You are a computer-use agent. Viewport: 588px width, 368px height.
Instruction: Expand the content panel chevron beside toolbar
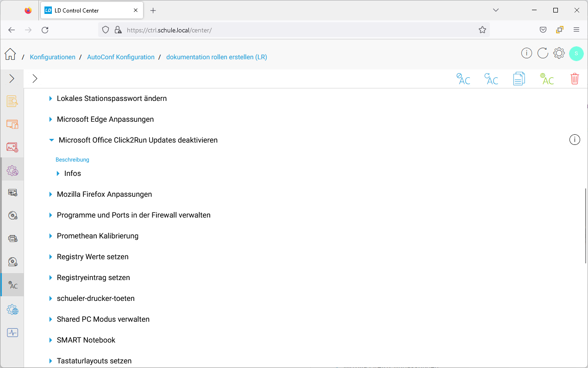[x=35, y=79]
